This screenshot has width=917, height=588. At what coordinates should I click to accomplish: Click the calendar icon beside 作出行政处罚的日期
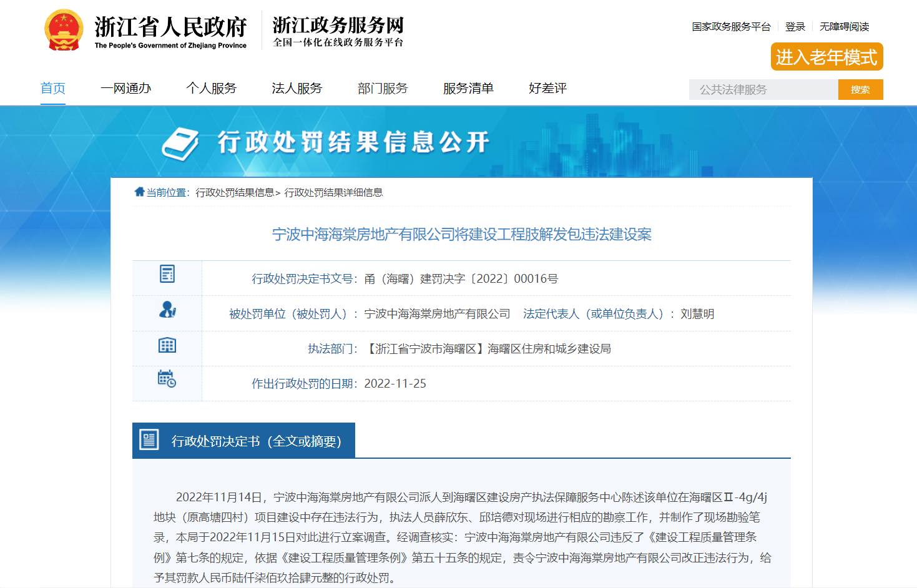coord(167,379)
